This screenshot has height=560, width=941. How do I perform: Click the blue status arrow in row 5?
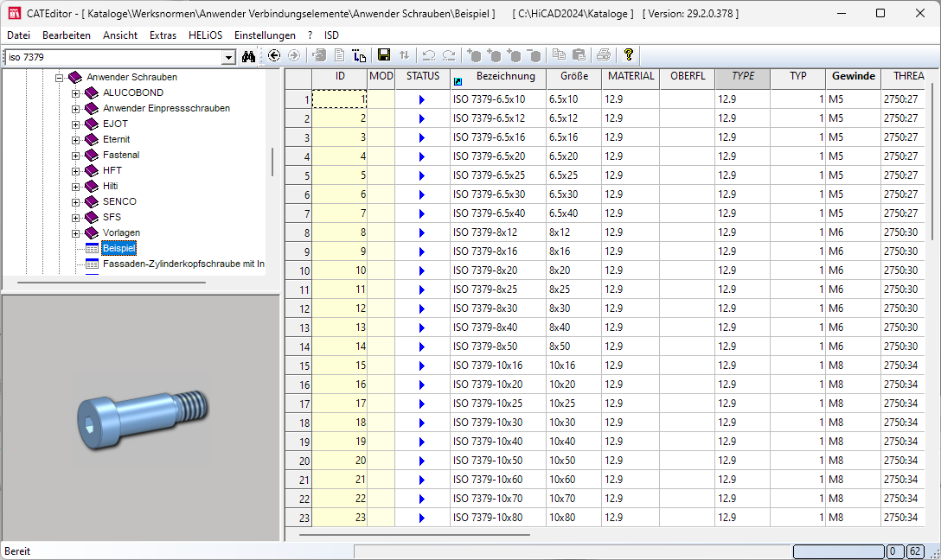tap(422, 175)
